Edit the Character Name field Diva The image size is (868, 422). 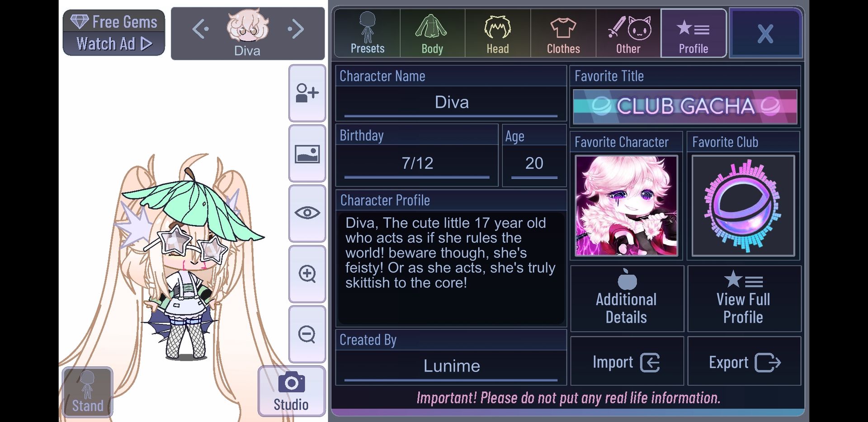(x=451, y=103)
